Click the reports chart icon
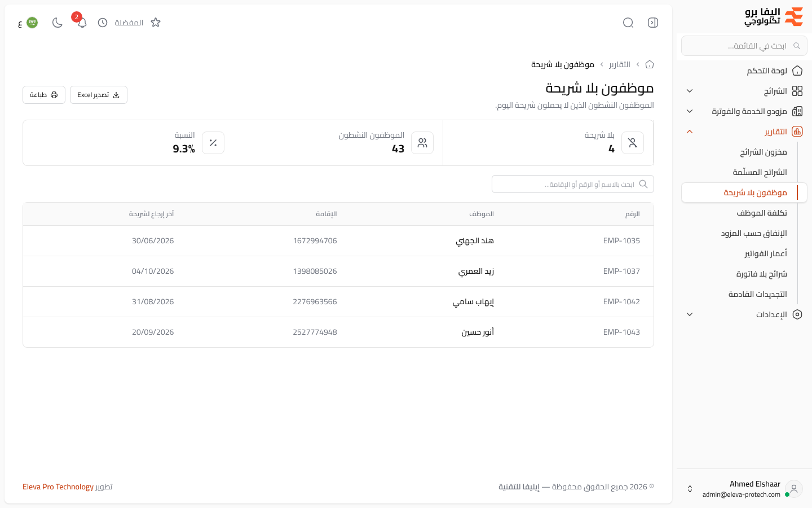The image size is (812, 508). pos(797,132)
